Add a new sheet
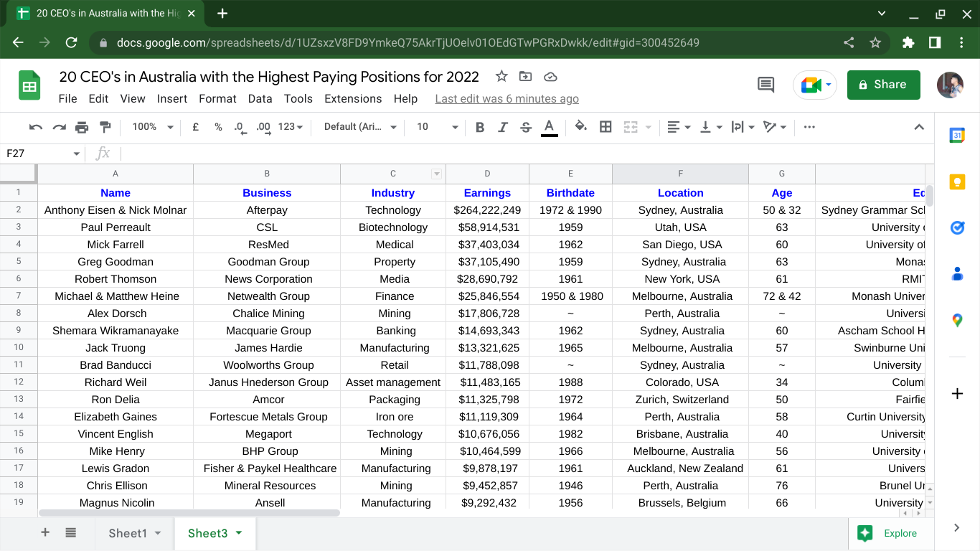 pyautogui.click(x=45, y=532)
